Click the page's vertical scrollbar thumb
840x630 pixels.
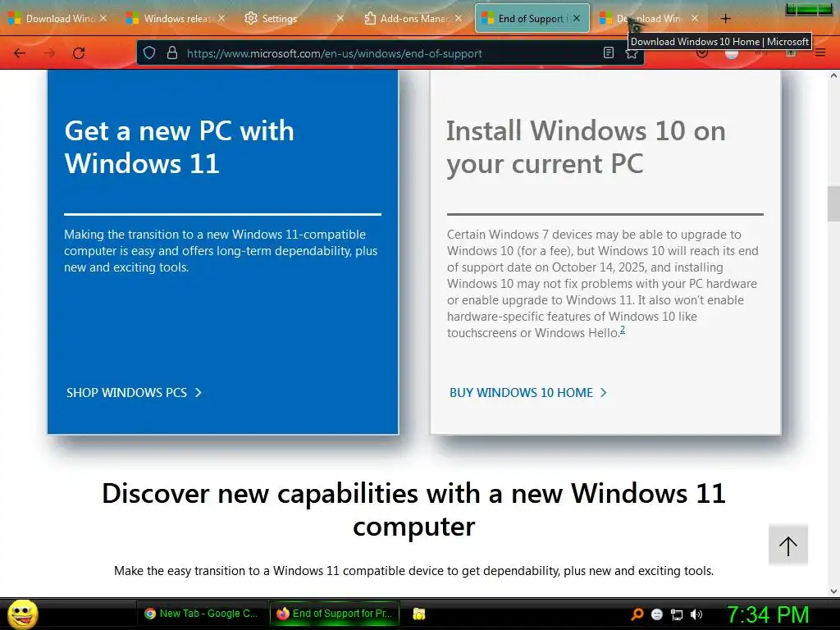coord(833,203)
